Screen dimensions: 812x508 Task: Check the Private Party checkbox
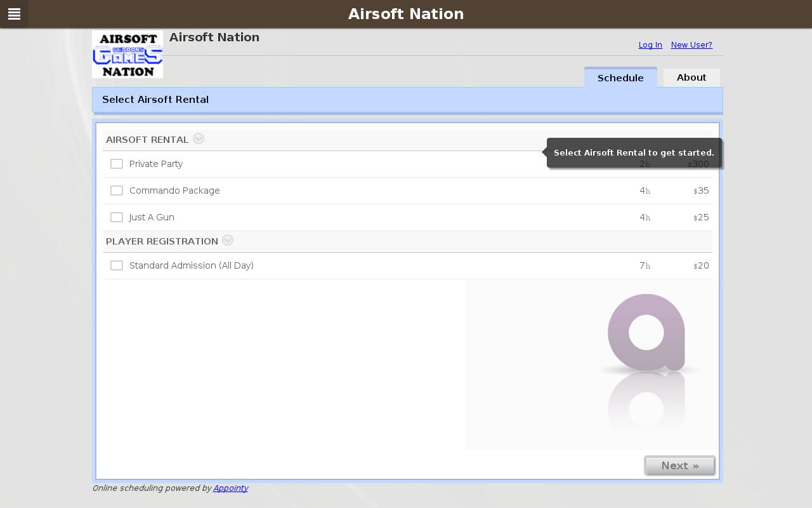coord(117,164)
